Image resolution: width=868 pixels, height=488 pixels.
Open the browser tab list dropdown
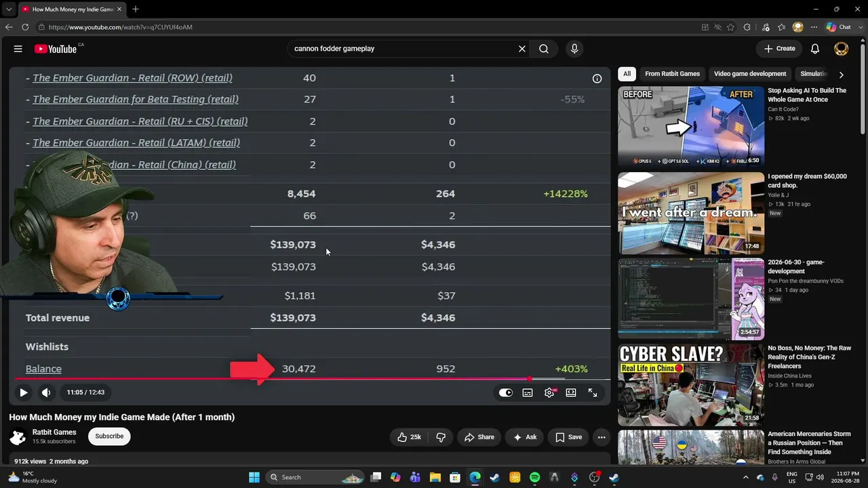click(x=9, y=9)
